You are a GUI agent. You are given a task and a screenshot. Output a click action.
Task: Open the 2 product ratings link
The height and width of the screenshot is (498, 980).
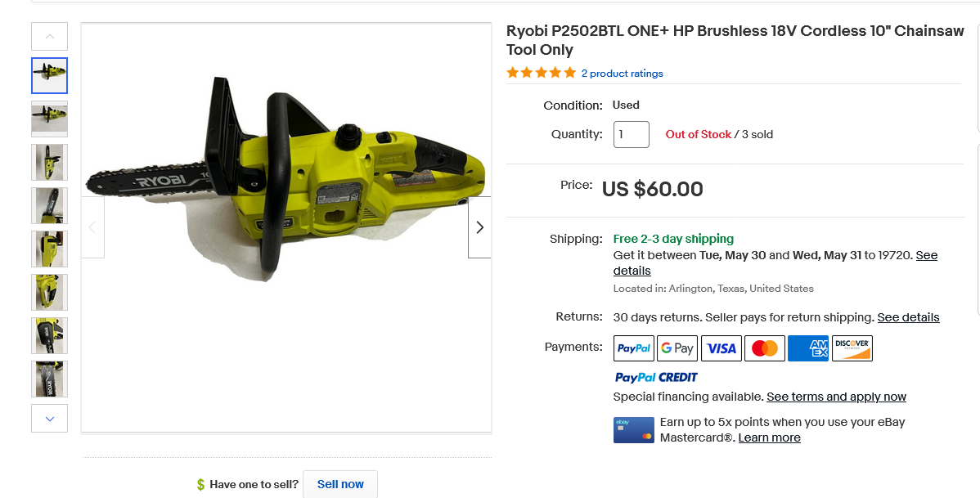tap(622, 74)
